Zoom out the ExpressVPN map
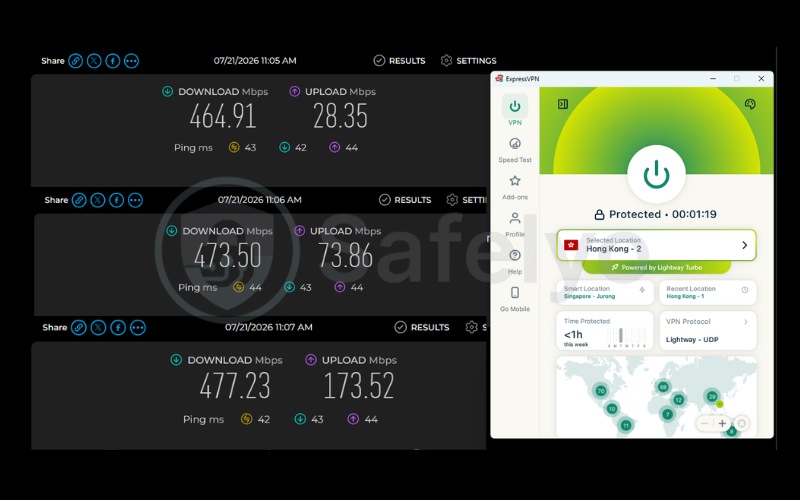This screenshot has height=500, width=800. click(705, 423)
